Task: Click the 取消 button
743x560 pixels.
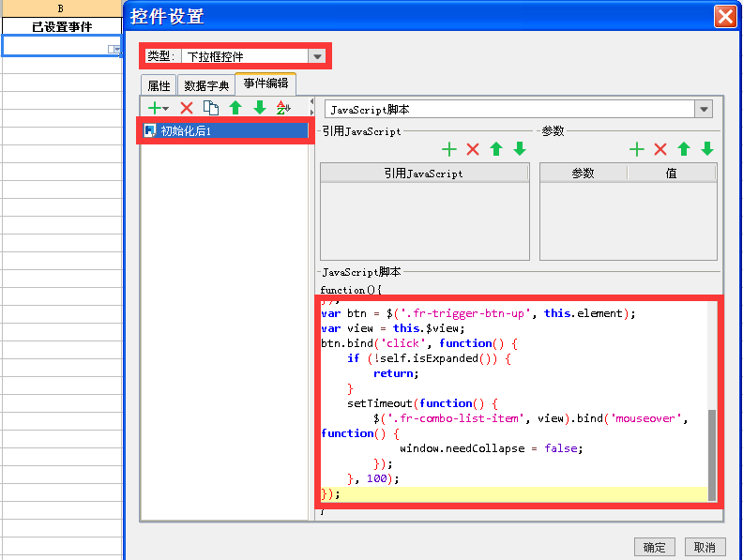Action: point(705,547)
